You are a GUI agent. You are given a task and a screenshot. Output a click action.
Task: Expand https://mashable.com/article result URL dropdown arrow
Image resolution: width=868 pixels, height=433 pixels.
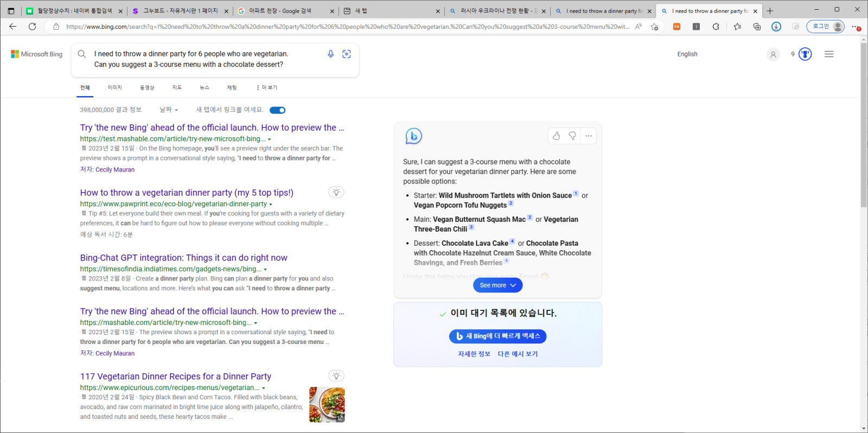(256, 323)
